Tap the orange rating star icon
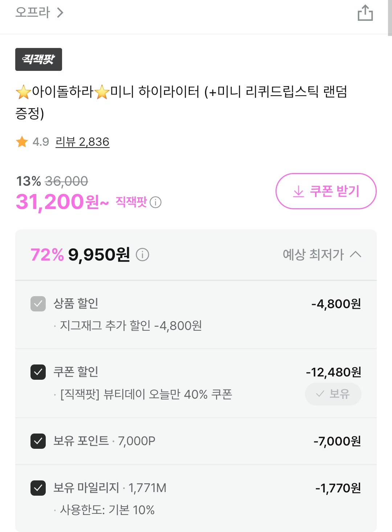The height and width of the screenshot is (532, 392). tap(22, 142)
